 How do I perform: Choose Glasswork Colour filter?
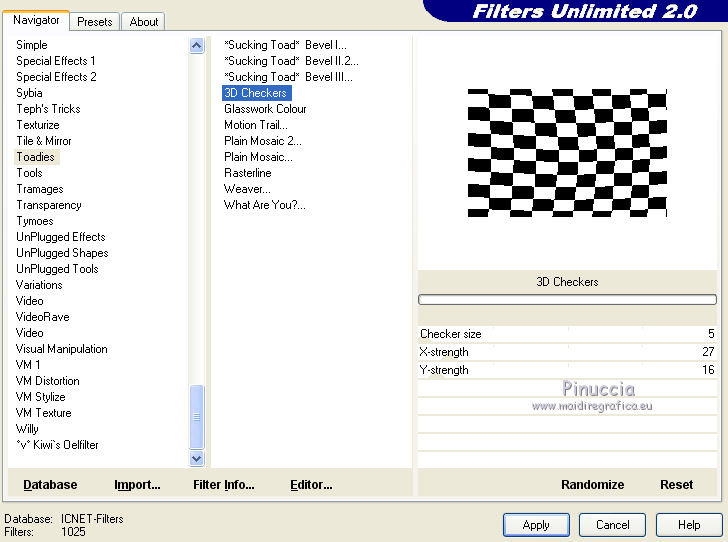pos(265,109)
